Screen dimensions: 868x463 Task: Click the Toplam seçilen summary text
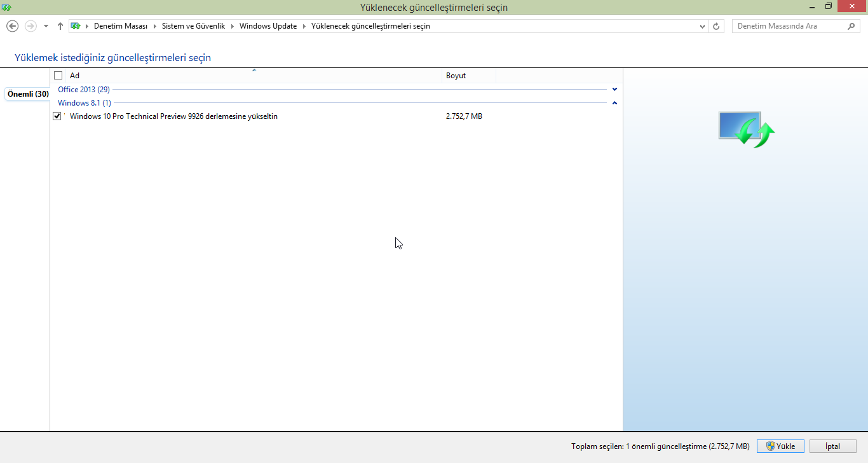[660, 446]
